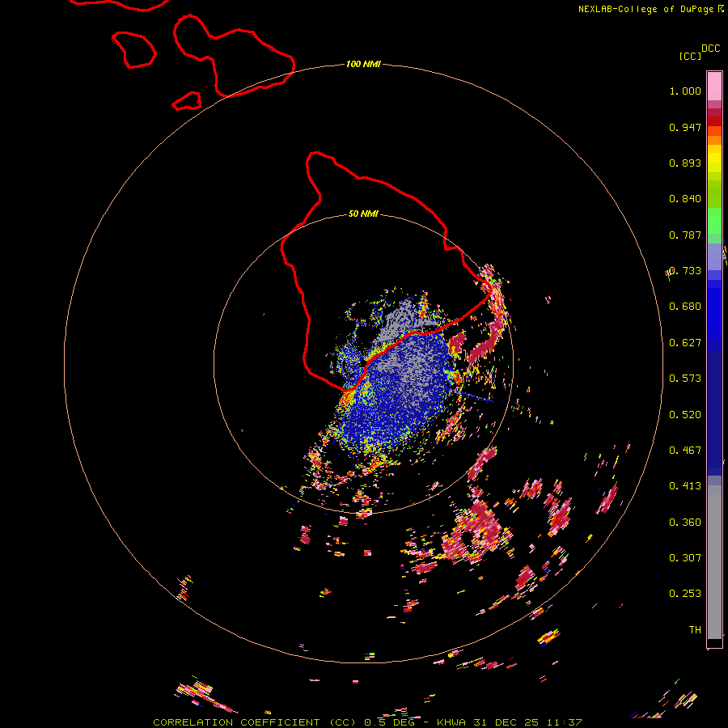Click the 0.253 legend value
The width and height of the screenshot is (728, 728).
tap(685, 594)
